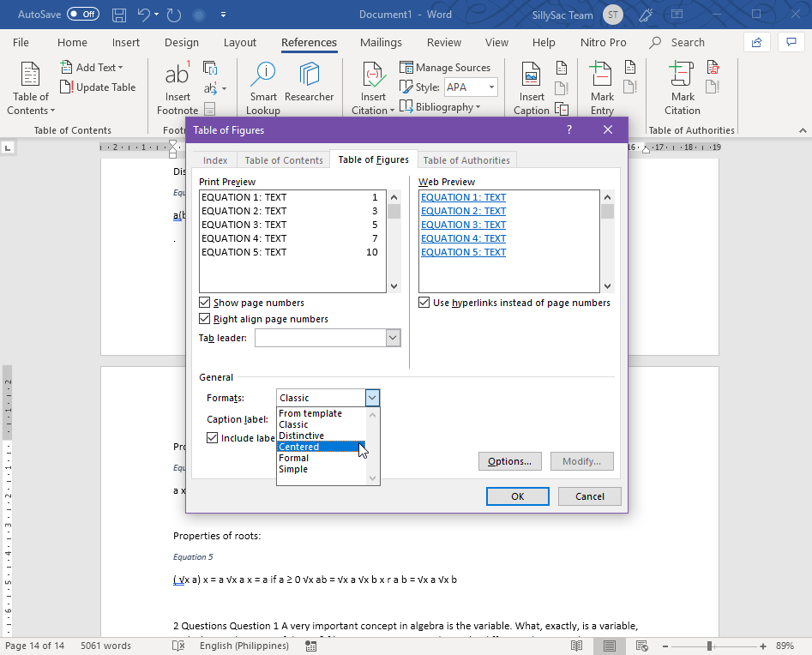Collapse the Formats dropdown arrow
This screenshot has width=812, height=655.
372,398
